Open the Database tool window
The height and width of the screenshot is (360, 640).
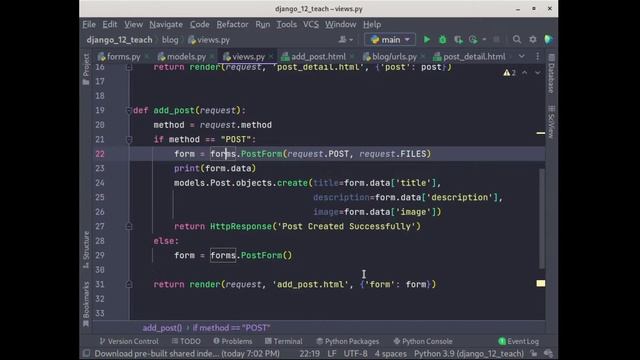click(551, 73)
